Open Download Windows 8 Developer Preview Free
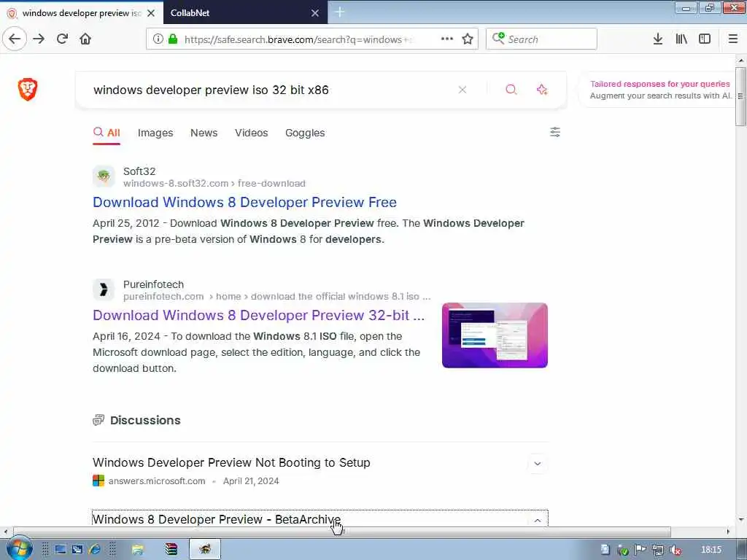 (x=244, y=202)
